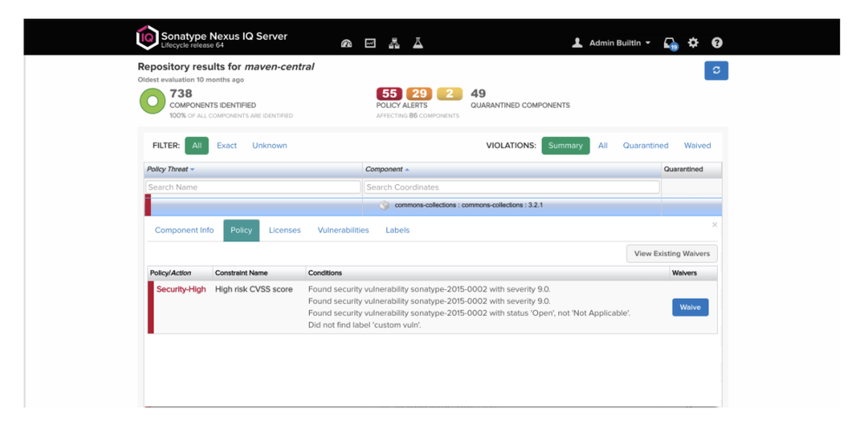This screenshot has width=868, height=422.
Task: Click the notifications icon with badge 19
Action: click(x=670, y=43)
